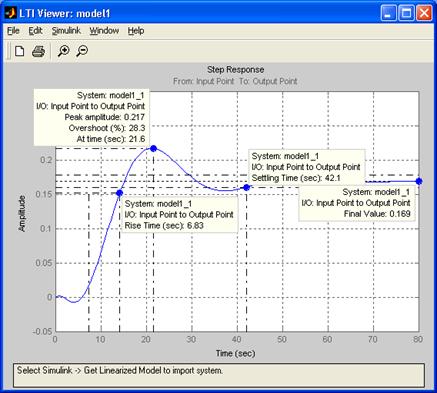Click the y-axis tick label 0.05
This screenshot has height=393, width=437.
[44, 263]
